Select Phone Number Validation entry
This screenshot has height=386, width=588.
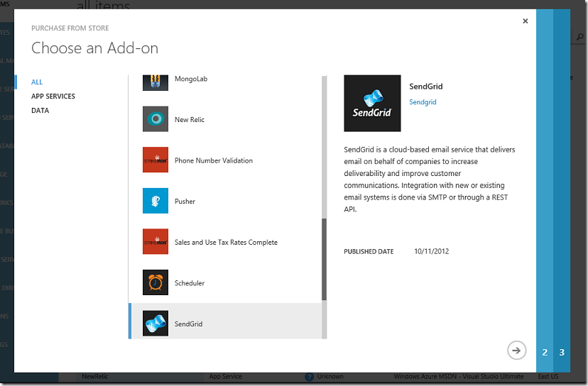(x=214, y=160)
